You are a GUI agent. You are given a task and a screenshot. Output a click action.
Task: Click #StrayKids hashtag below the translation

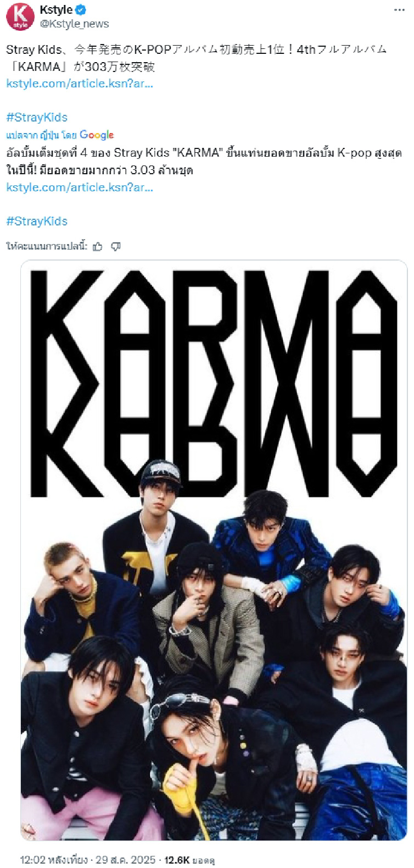[37, 221]
